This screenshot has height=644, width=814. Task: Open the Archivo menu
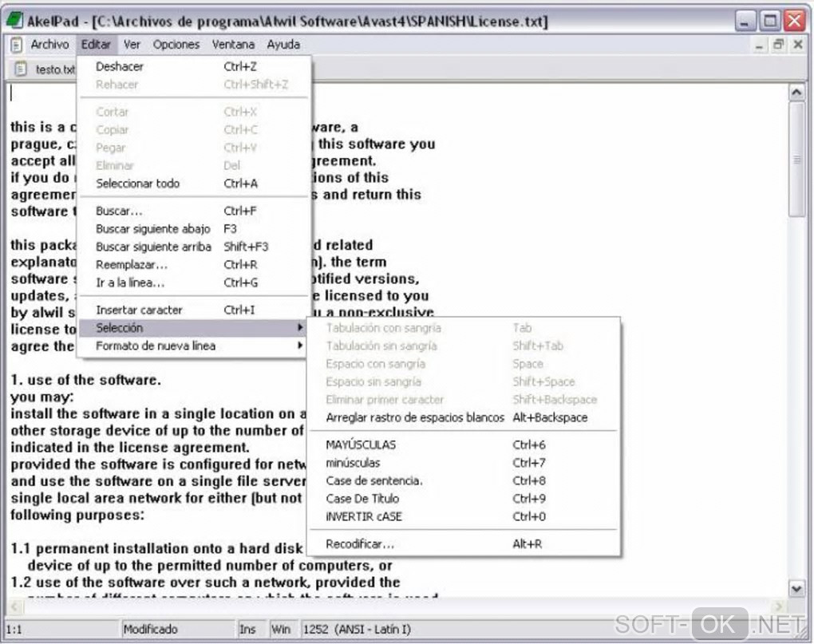pos(49,45)
